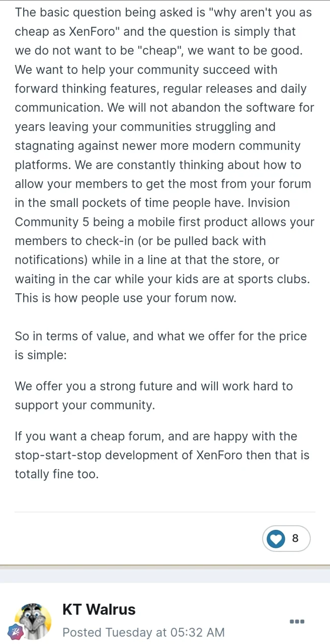Click the blue heart reaction icon
The image size is (330, 644).
276,539
